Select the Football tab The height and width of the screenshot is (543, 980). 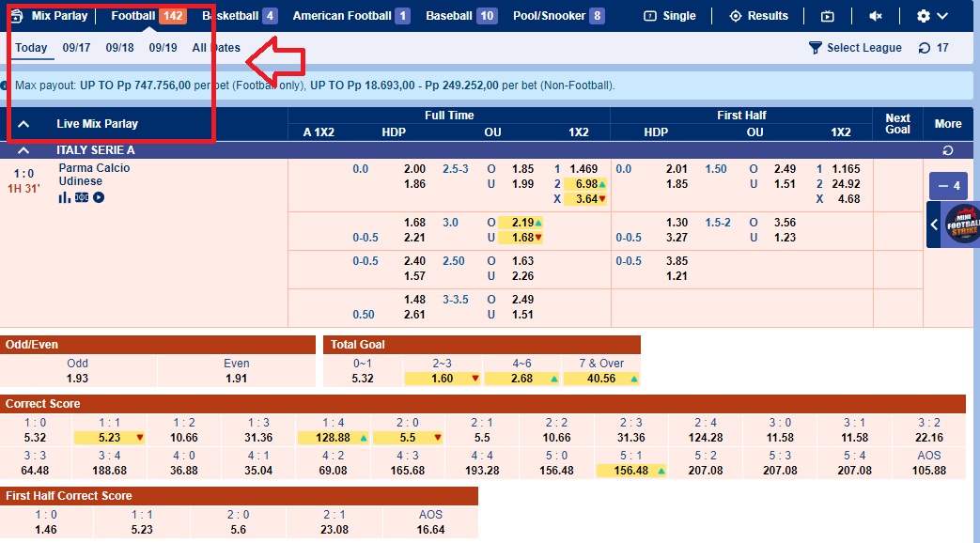(x=148, y=16)
